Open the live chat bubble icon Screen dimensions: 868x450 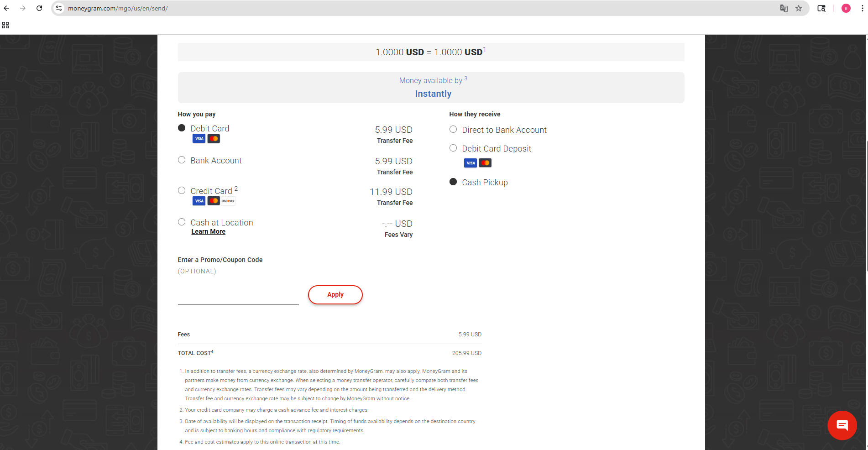coord(842,425)
